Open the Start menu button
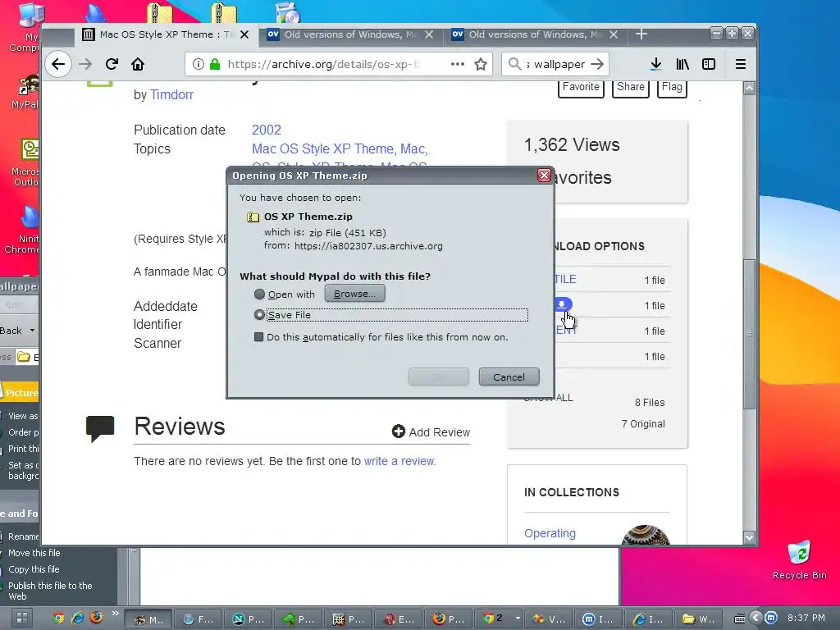Viewport: 840px width, 630px height. tap(21, 619)
